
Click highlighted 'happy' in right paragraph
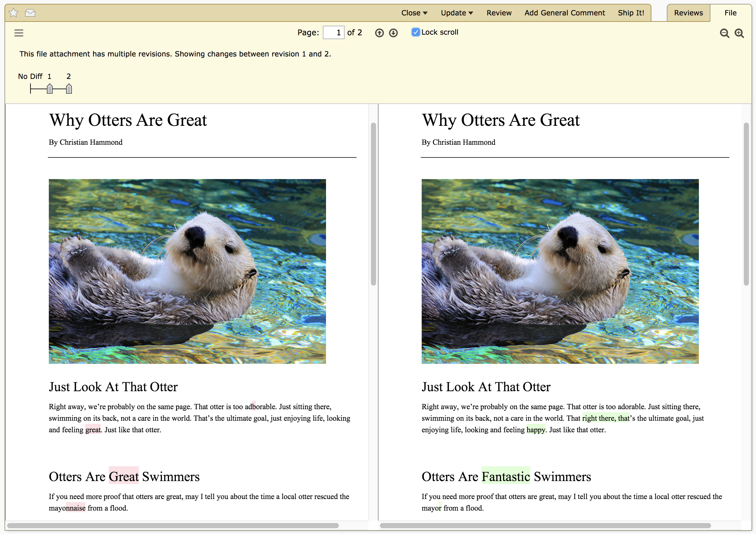coord(536,430)
